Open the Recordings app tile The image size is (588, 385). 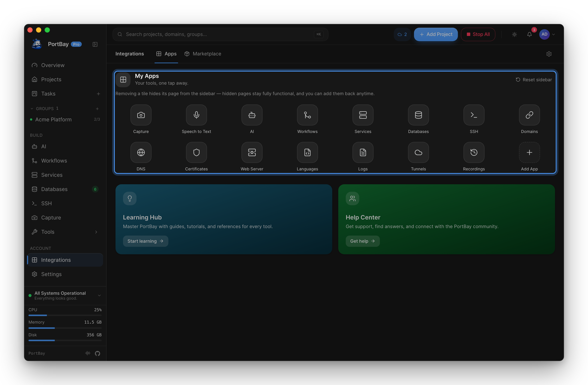pyautogui.click(x=474, y=152)
